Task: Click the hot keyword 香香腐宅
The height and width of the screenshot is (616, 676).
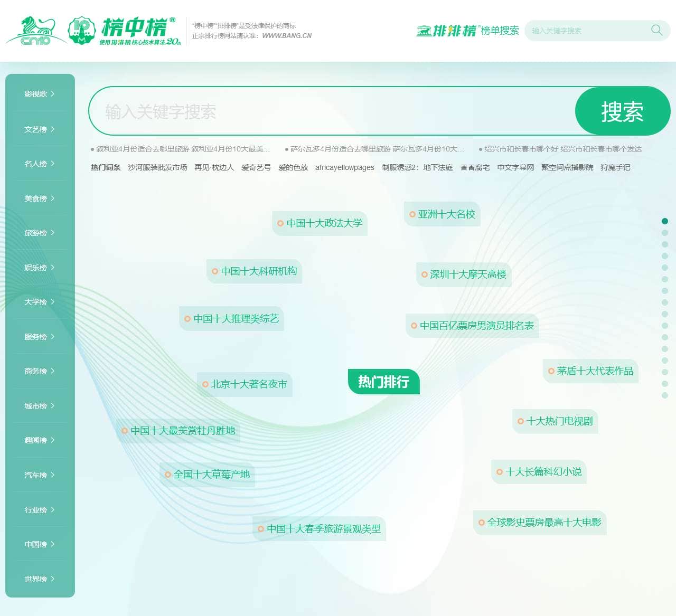Action: pos(475,167)
